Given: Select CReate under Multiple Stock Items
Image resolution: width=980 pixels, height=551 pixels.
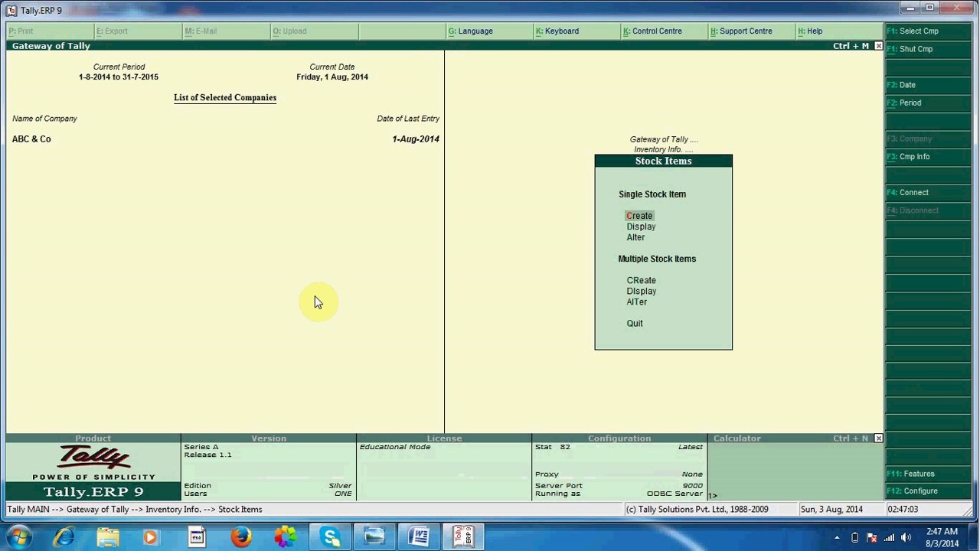Looking at the screenshot, I should pyautogui.click(x=641, y=280).
